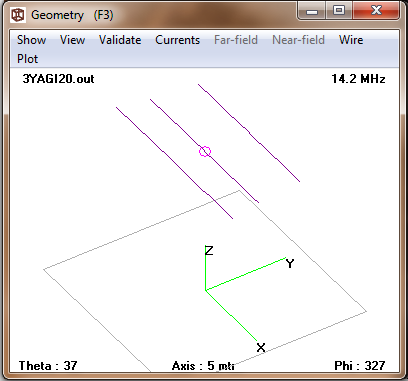Open the Wire menu
Screen dimensions: 408x381
point(351,40)
